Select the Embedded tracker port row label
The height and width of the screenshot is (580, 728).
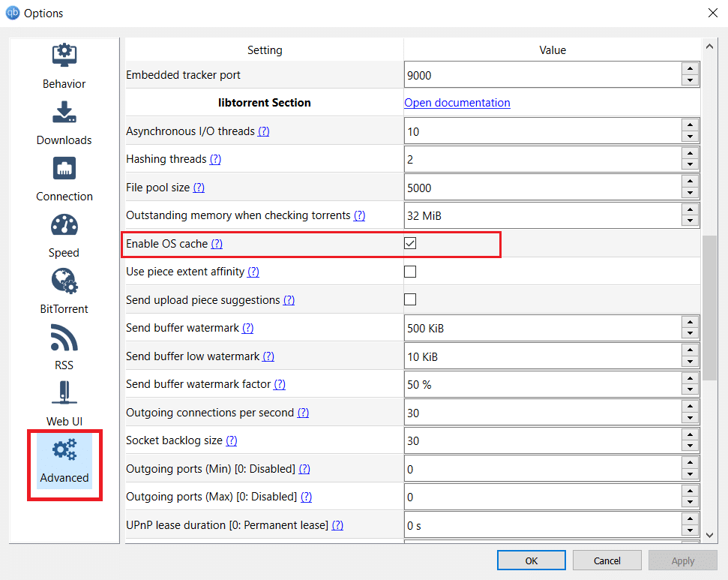tap(183, 75)
